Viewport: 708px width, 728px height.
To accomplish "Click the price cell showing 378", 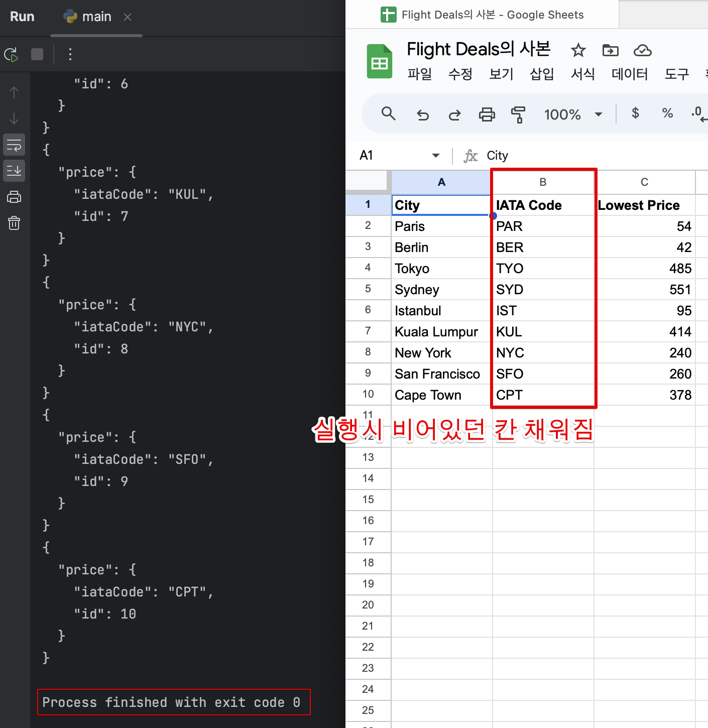I will pyautogui.click(x=645, y=395).
